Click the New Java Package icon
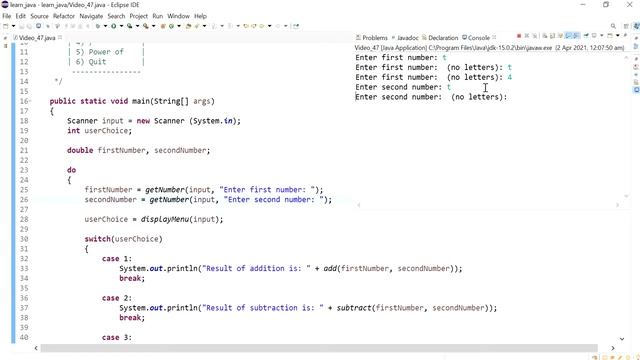The image size is (640, 360). coord(163,26)
